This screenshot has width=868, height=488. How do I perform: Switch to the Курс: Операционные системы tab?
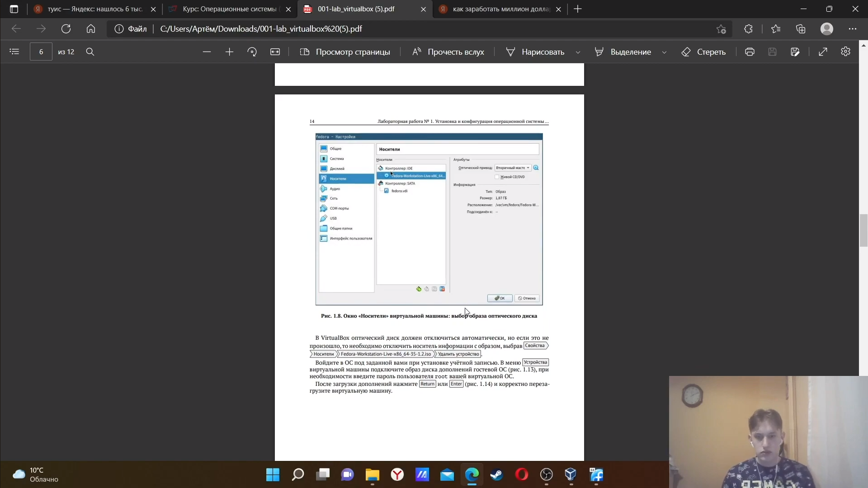(x=229, y=9)
